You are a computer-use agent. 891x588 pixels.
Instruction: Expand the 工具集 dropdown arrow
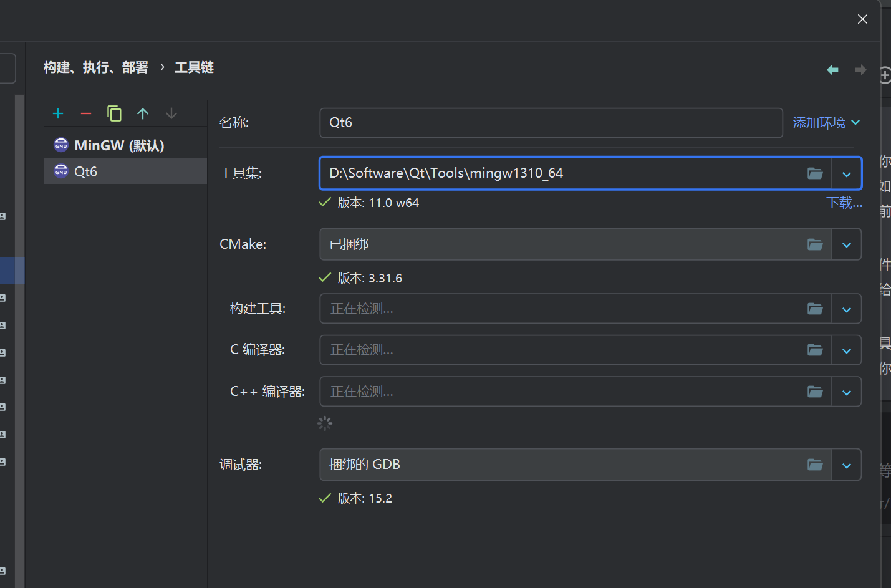pos(847,174)
